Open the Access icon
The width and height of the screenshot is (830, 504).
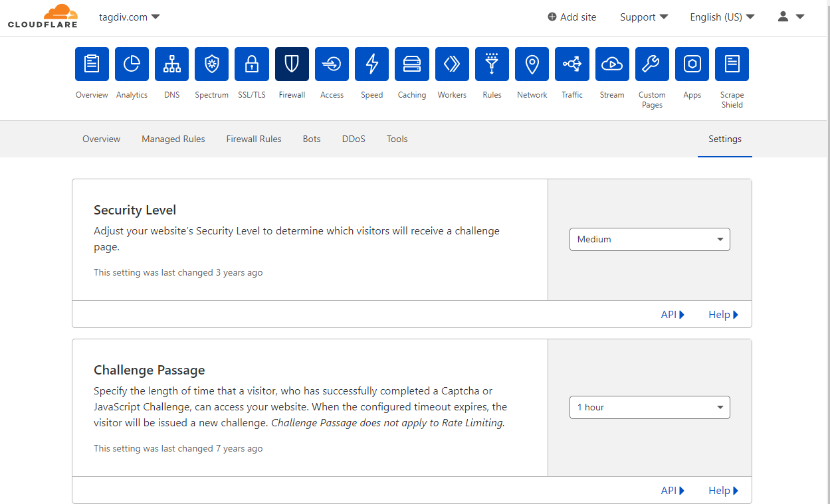point(332,64)
